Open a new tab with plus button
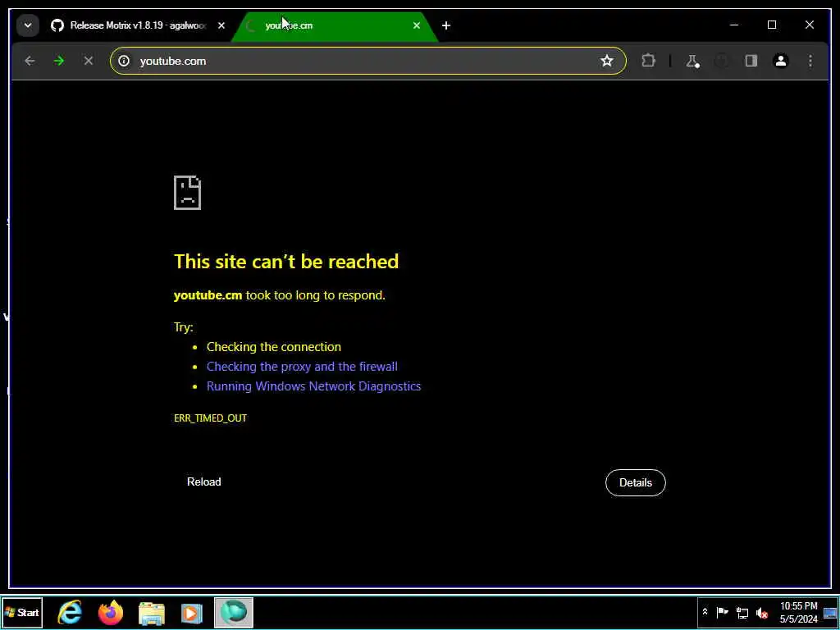The height and width of the screenshot is (630, 840). [x=446, y=25]
